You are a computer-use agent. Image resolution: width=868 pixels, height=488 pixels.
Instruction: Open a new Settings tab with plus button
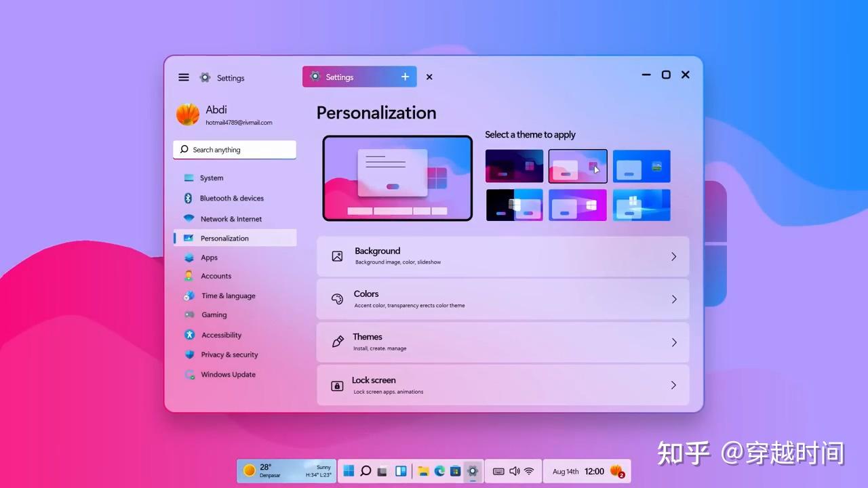(x=405, y=77)
